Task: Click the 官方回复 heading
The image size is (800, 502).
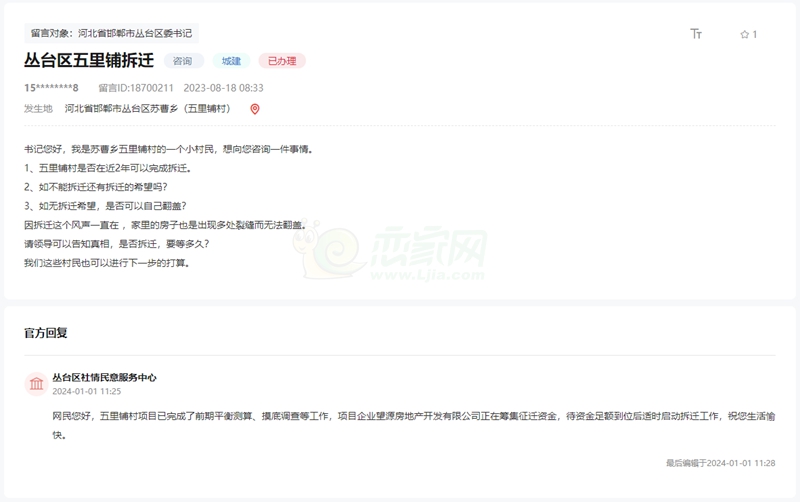Action: (45, 333)
